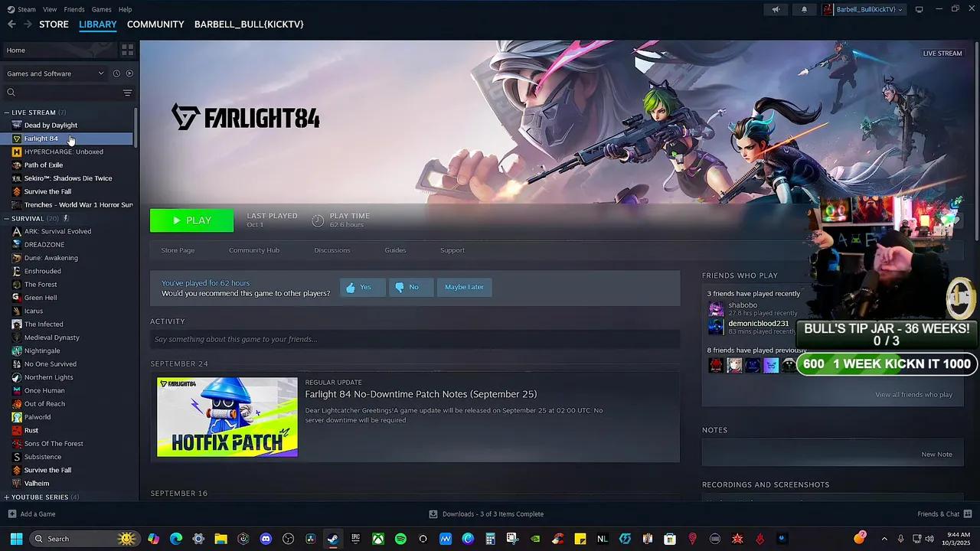Image resolution: width=980 pixels, height=551 pixels.
Task: Open Discussions link
Action: tap(332, 250)
